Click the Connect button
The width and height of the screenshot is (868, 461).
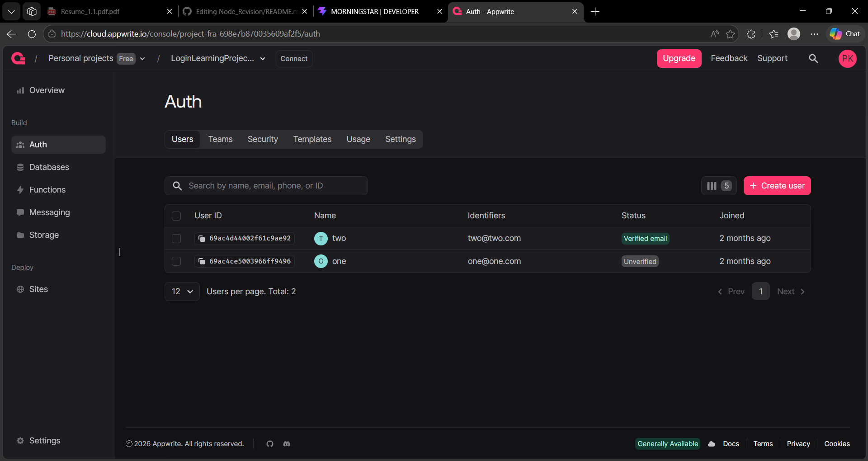click(294, 59)
